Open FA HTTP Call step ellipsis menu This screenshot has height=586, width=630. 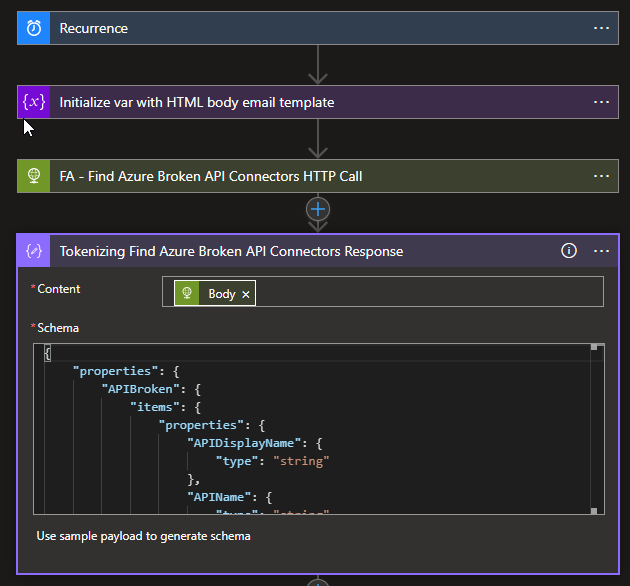tap(601, 176)
